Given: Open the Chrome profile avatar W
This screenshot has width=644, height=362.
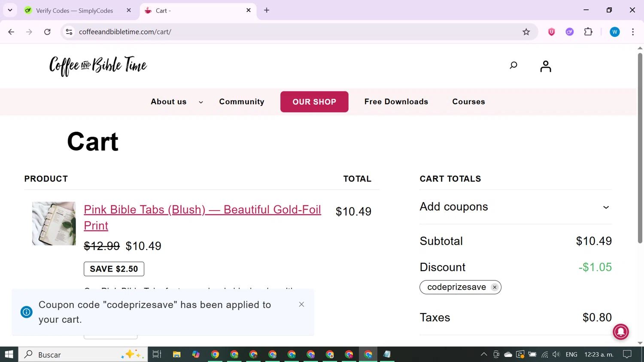Looking at the screenshot, I should [615, 32].
